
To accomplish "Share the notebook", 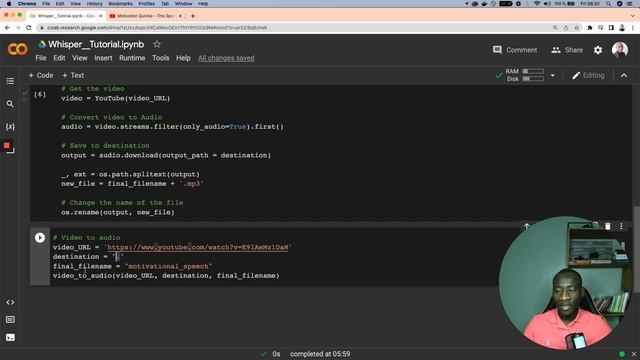I will pos(567,50).
